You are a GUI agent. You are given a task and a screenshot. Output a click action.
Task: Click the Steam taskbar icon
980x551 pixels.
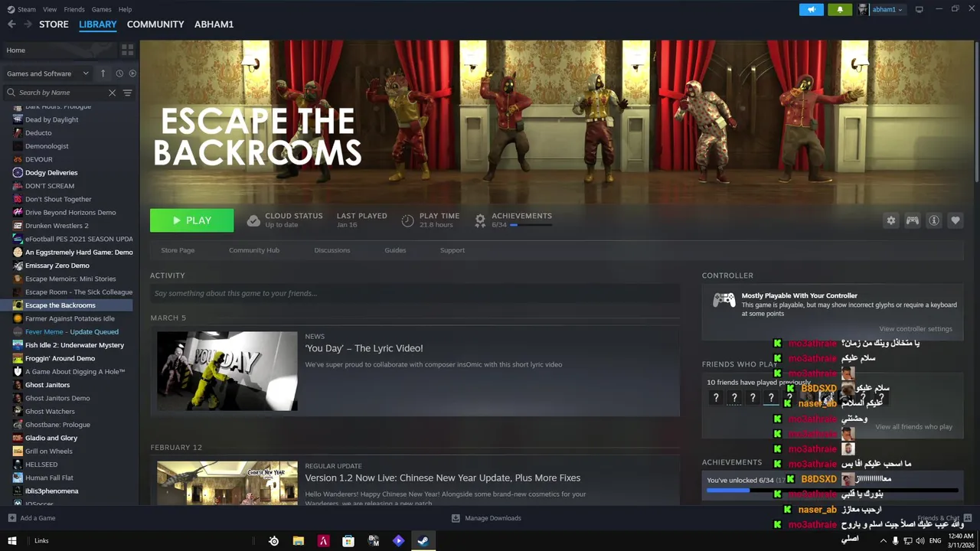tap(423, 541)
